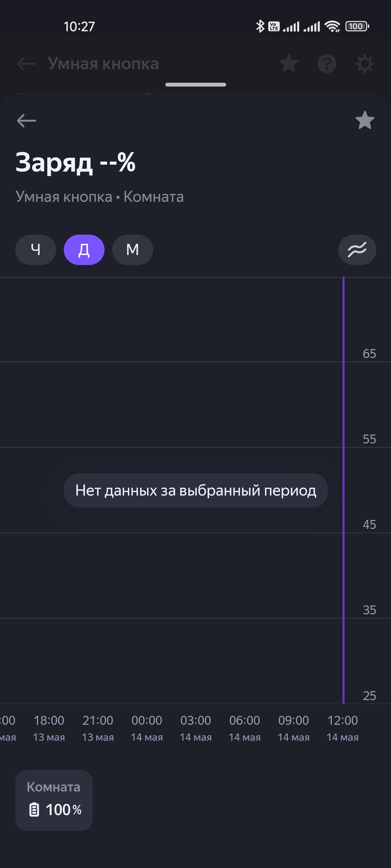Select the Ч hour period tab
The width and height of the screenshot is (391, 868).
click(x=35, y=250)
